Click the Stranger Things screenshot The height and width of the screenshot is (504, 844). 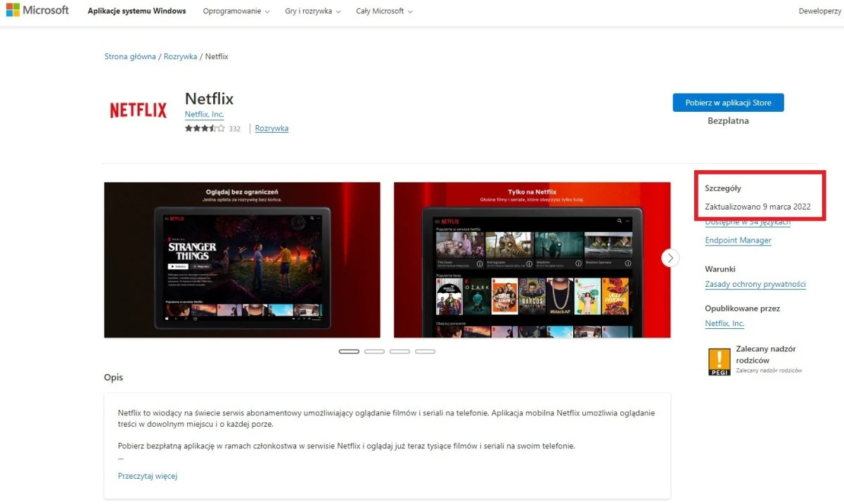243,259
